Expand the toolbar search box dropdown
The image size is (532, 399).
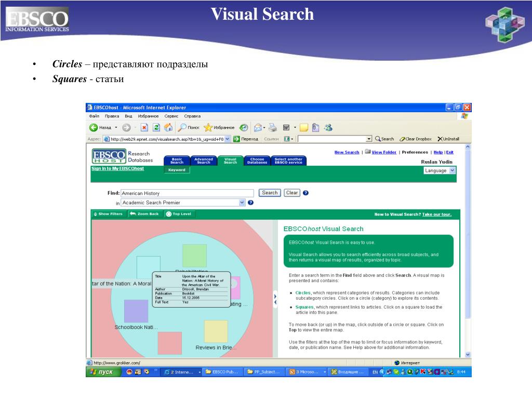point(369,139)
